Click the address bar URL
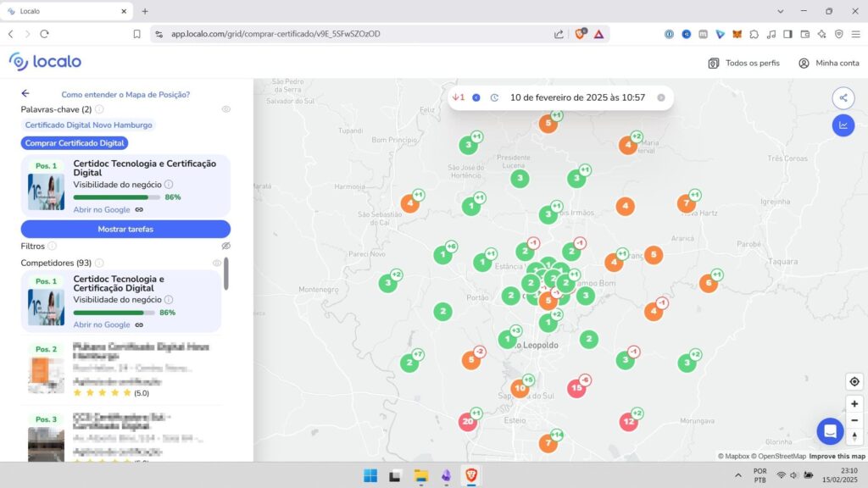The width and height of the screenshot is (868, 488). [275, 34]
